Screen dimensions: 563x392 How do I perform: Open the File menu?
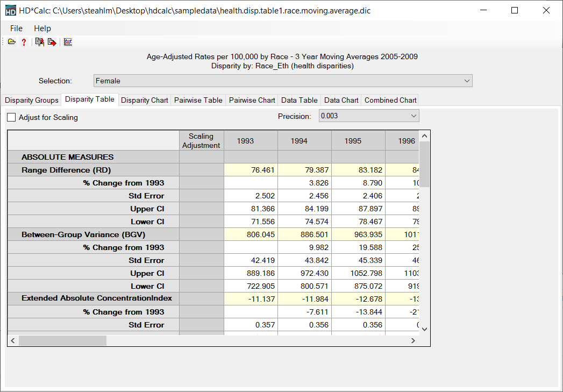[16, 28]
